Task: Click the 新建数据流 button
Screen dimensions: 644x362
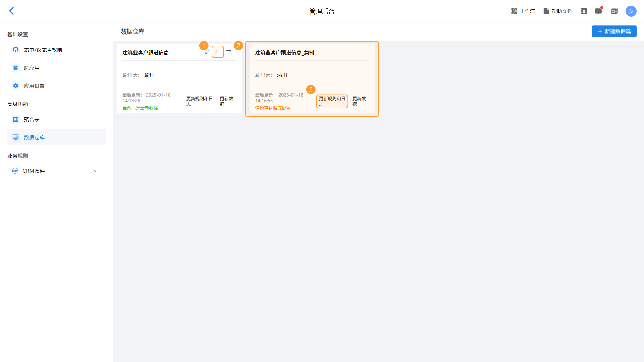Action: coord(614,31)
